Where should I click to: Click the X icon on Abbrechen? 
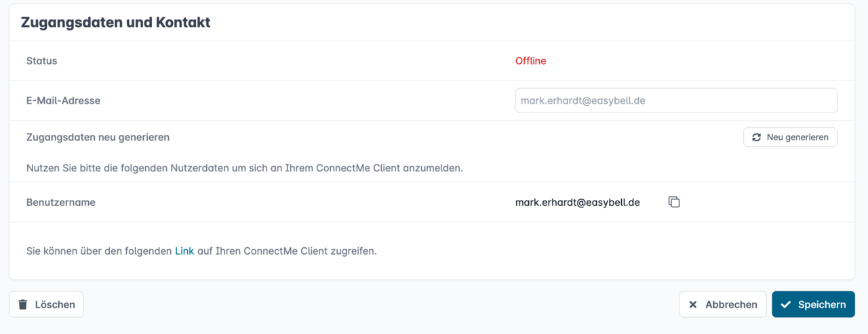[693, 305]
